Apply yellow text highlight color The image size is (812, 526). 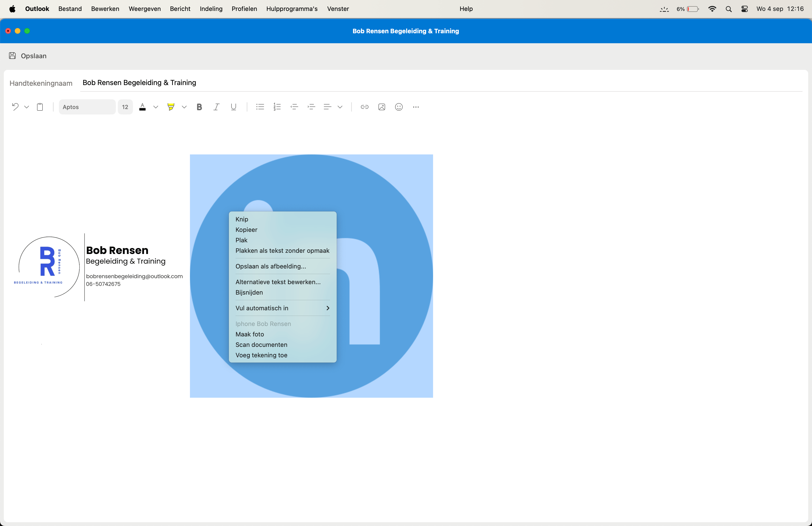(x=171, y=107)
